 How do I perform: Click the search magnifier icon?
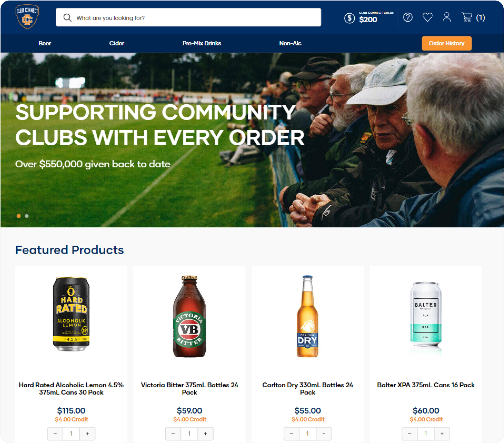(x=67, y=17)
